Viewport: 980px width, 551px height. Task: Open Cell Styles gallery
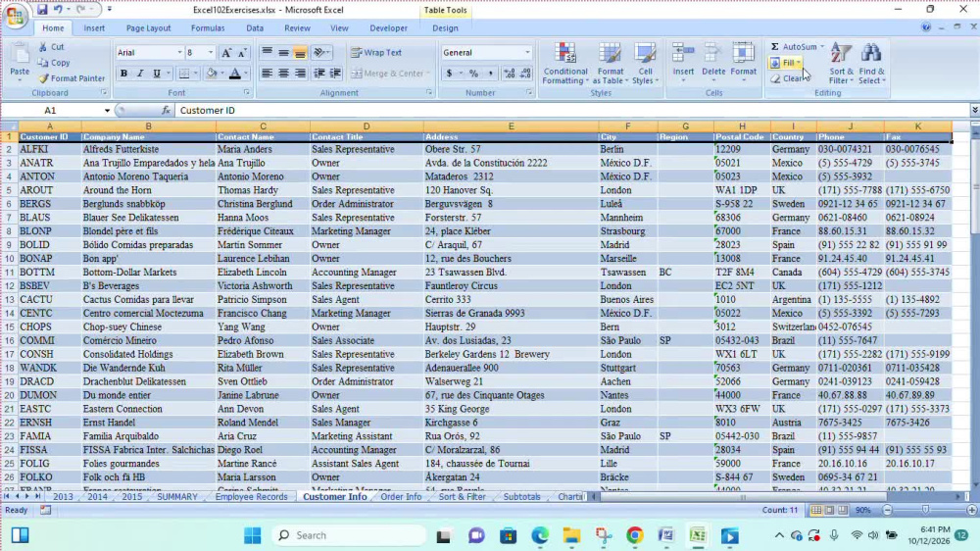pyautogui.click(x=645, y=63)
